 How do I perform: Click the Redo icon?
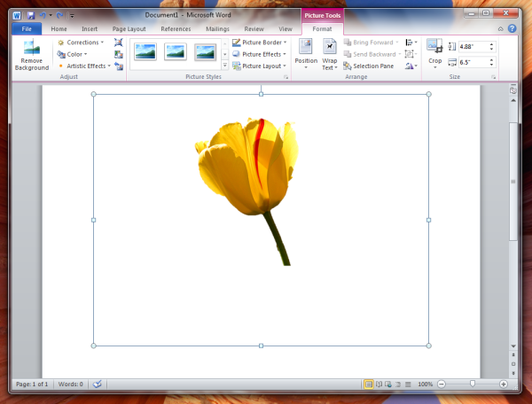click(x=59, y=15)
